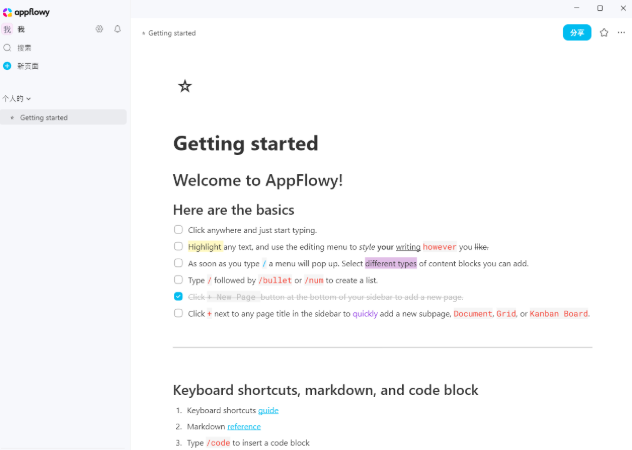Click the blue plus new page icon

tap(7, 66)
